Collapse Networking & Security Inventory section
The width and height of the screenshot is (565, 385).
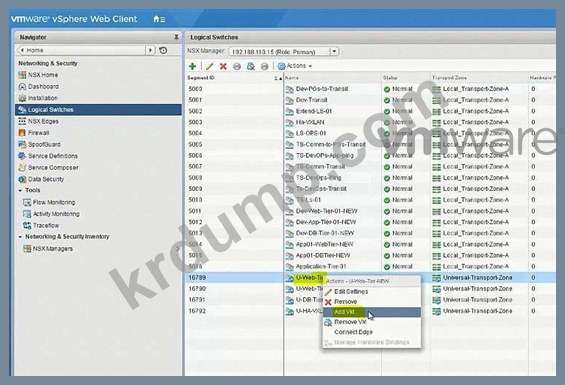(x=20, y=237)
